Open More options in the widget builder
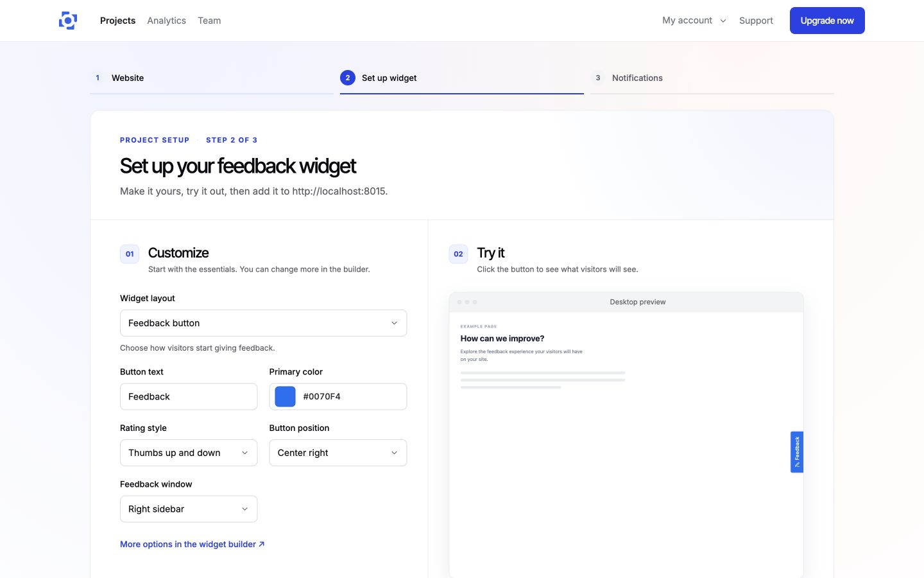The width and height of the screenshot is (924, 578). pyautogui.click(x=193, y=544)
